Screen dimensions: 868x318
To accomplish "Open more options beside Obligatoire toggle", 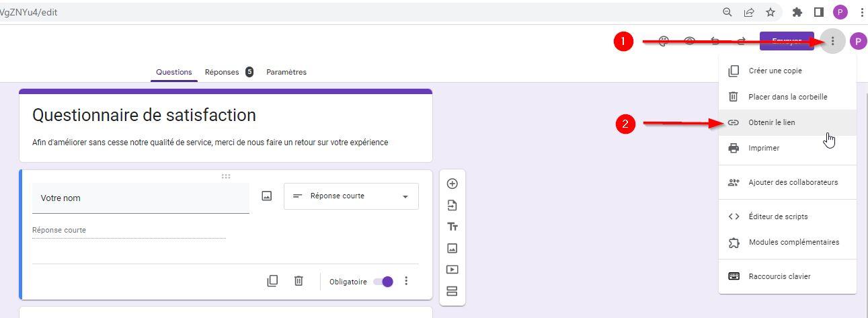I will [x=406, y=281].
